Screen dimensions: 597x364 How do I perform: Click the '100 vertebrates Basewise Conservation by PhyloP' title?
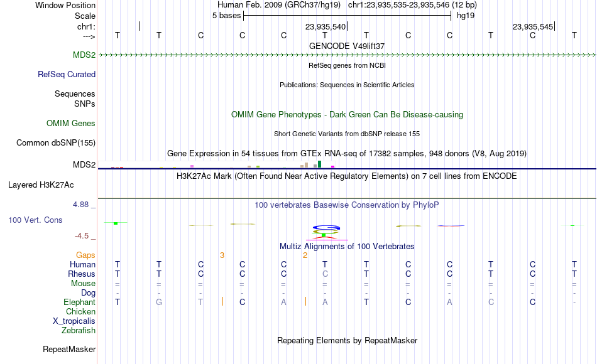pyautogui.click(x=347, y=205)
